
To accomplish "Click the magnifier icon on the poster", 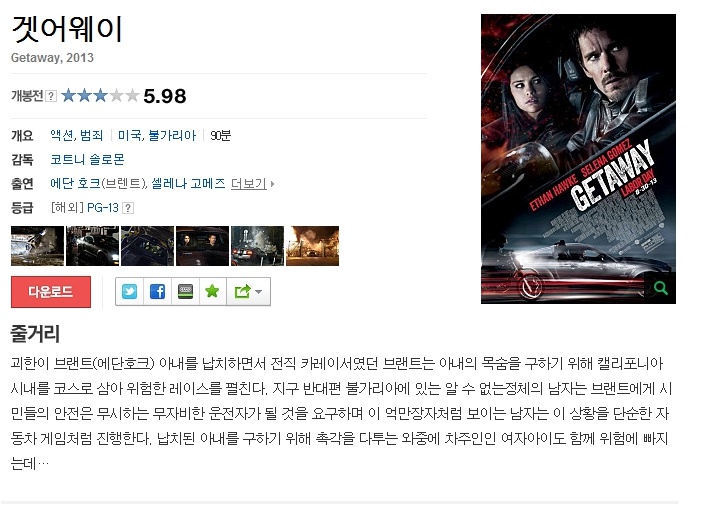I will [660, 288].
